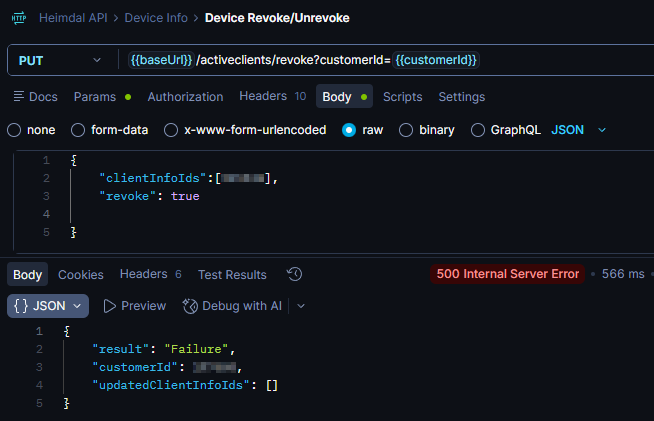Select the form-data radio option
Image resolution: width=654 pixels, height=421 pixels.
click(78, 130)
